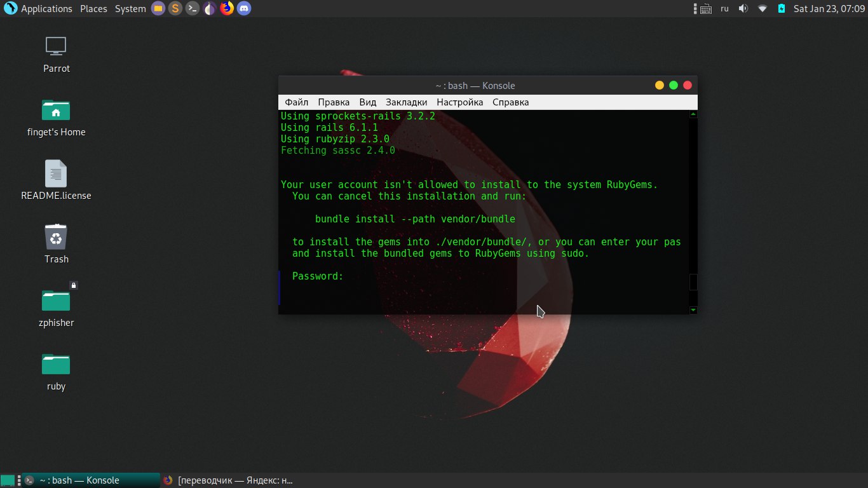Click the 'Using rails 6.1.1' line
Screen dimensions: 868x488
pyautogui.click(x=329, y=128)
